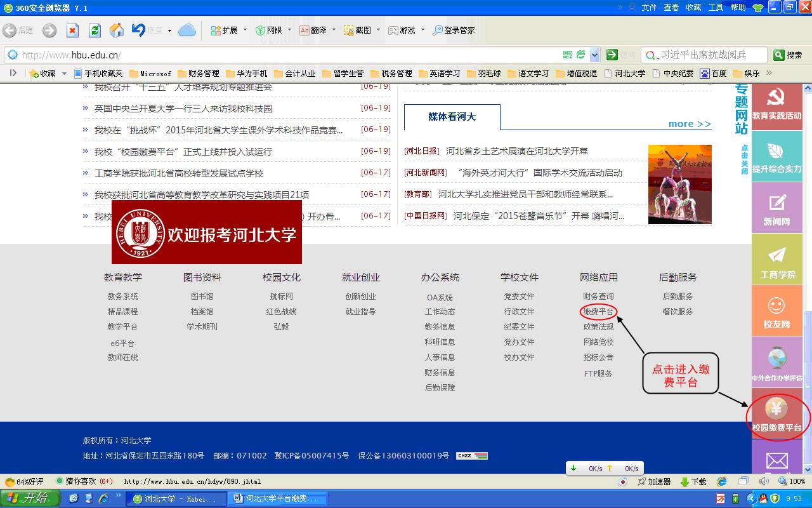Image resolution: width=812 pixels, height=508 pixels.
Task: Open the 河北大学 bookmark
Action: pyautogui.click(x=625, y=74)
